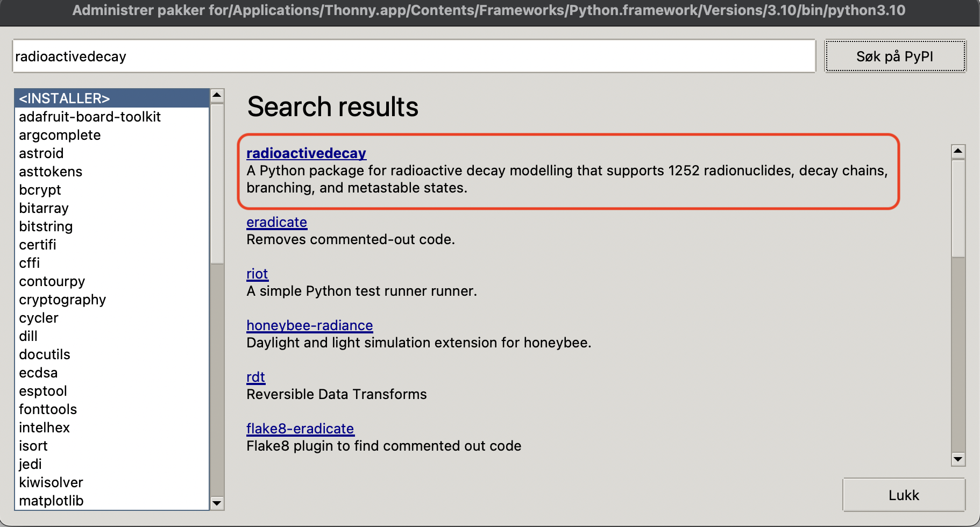Select esptool in the package list

click(43, 391)
